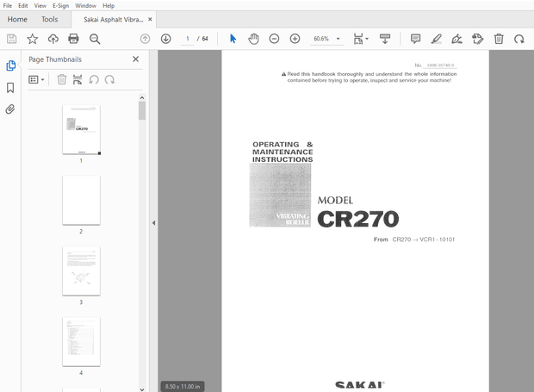This screenshot has width=534, height=392.
Task: Open Page Thumbnails sidebar icon
Action: (10, 65)
